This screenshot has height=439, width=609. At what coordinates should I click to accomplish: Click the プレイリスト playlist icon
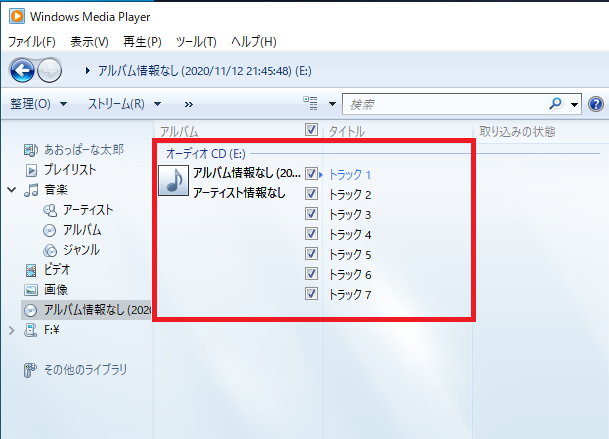tap(31, 170)
